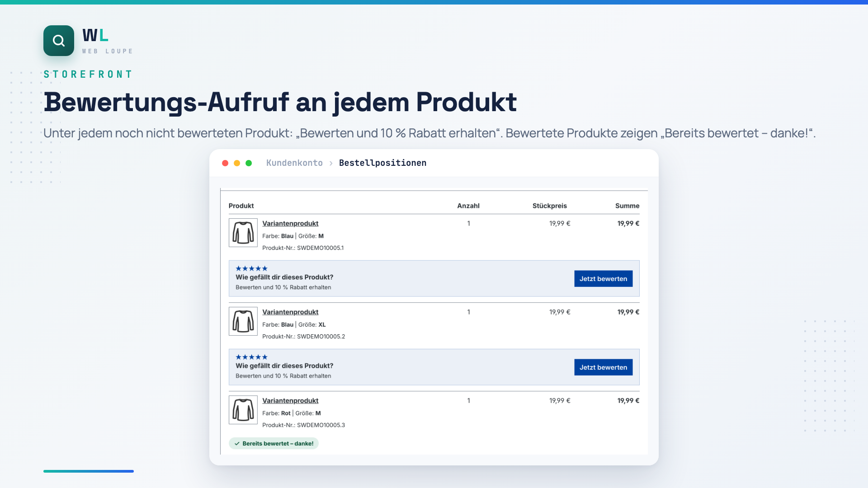The image size is (868, 488).
Task: Click the green window maximize dot
Action: click(x=249, y=163)
